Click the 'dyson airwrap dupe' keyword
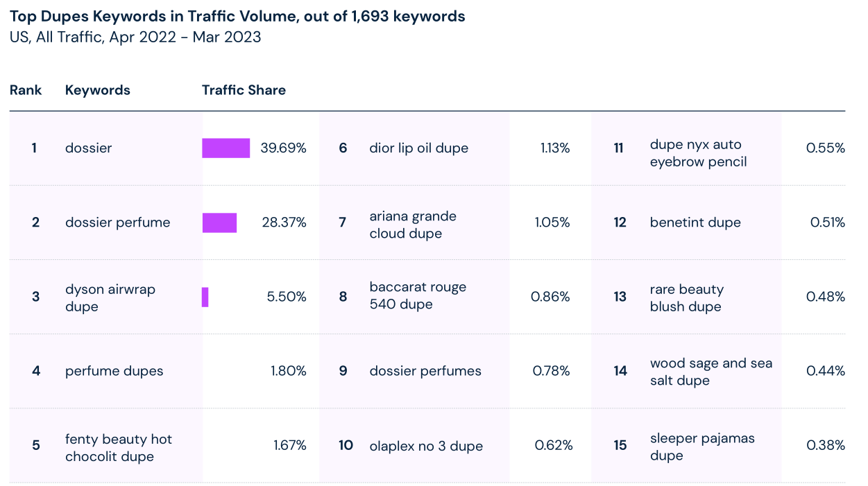 tap(110, 297)
